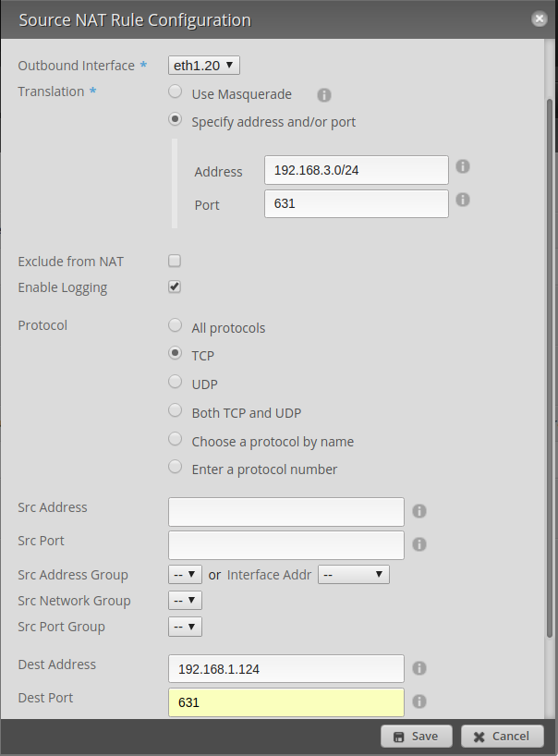Cancel the NAT rule changes
This screenshot has width=558, height=756.
503,737
